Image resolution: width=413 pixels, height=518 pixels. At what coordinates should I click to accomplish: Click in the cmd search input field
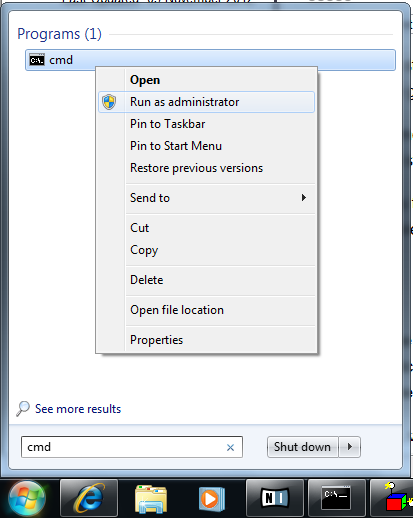pyautogui.click(x=123, y=447)
